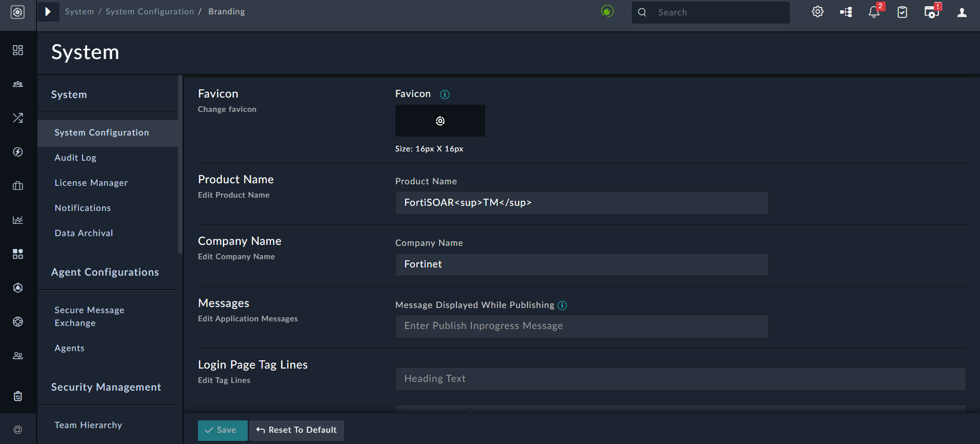The width and height of the screenshot is (980, 444).
Task: Click the 'Edit Product Name' text
Action: [234, 195]
